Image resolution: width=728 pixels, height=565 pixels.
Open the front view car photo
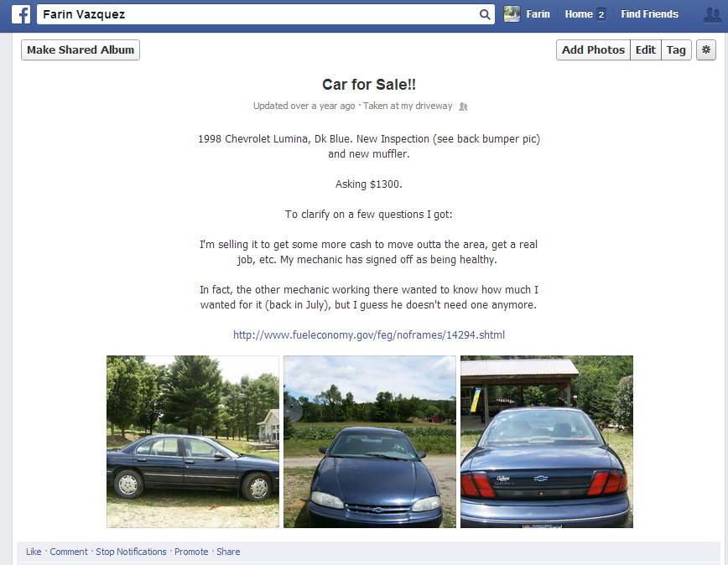click(370, 442)
